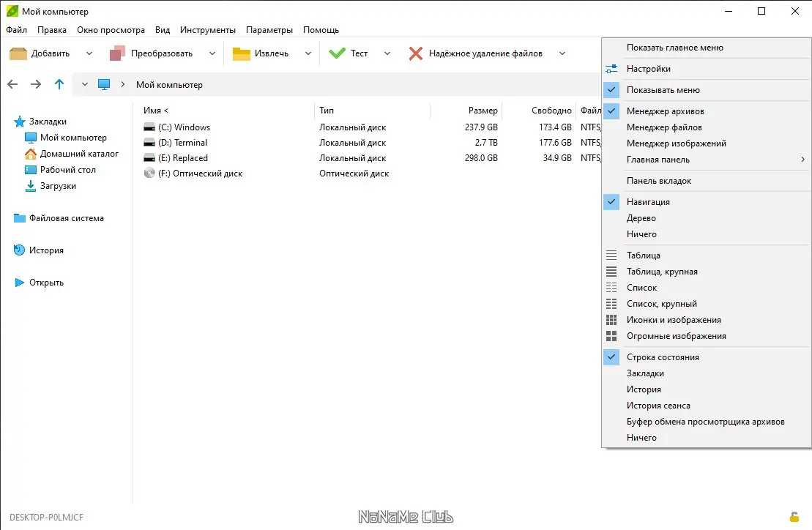The width and height of the screenshot is (812, 530).
Task: Uncheck Показывать меню option
Action: click(707, 90)
